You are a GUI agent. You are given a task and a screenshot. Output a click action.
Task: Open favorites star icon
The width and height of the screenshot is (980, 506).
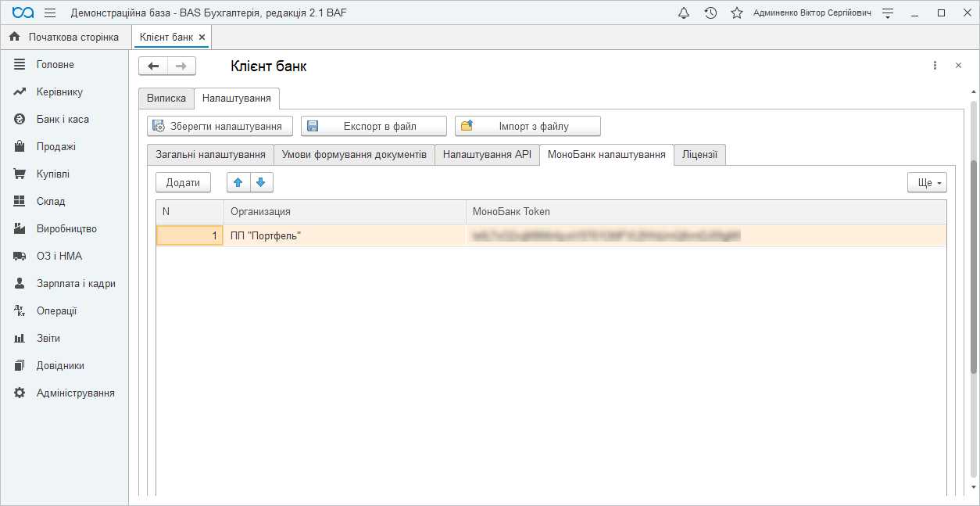coord(736,13)
